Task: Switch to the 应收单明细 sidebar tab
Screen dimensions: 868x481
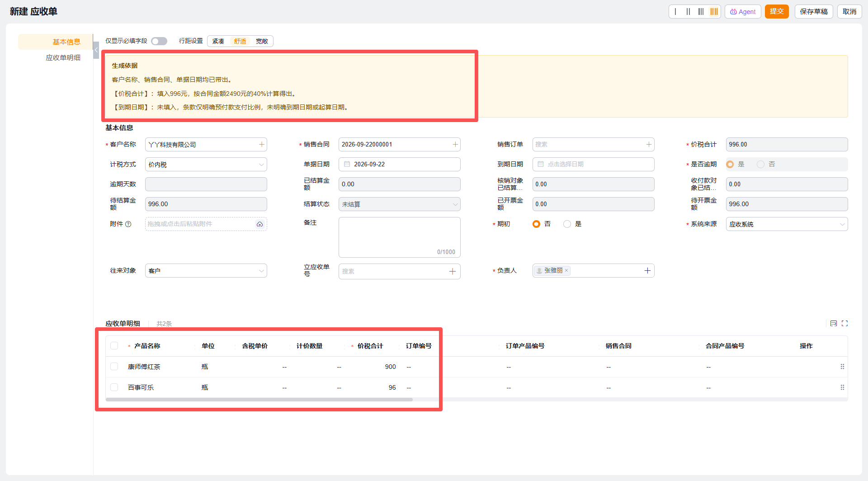Action: [x=63, y=57]
